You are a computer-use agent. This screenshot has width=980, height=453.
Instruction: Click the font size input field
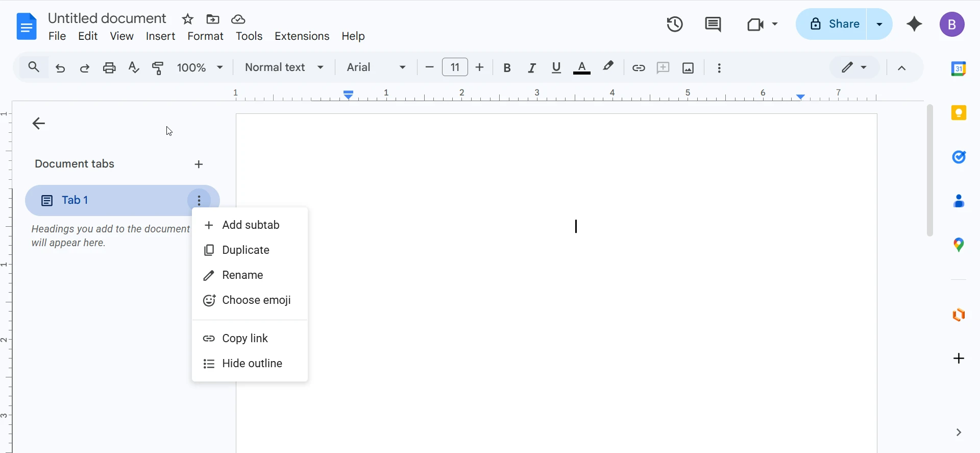pos(455,67)
